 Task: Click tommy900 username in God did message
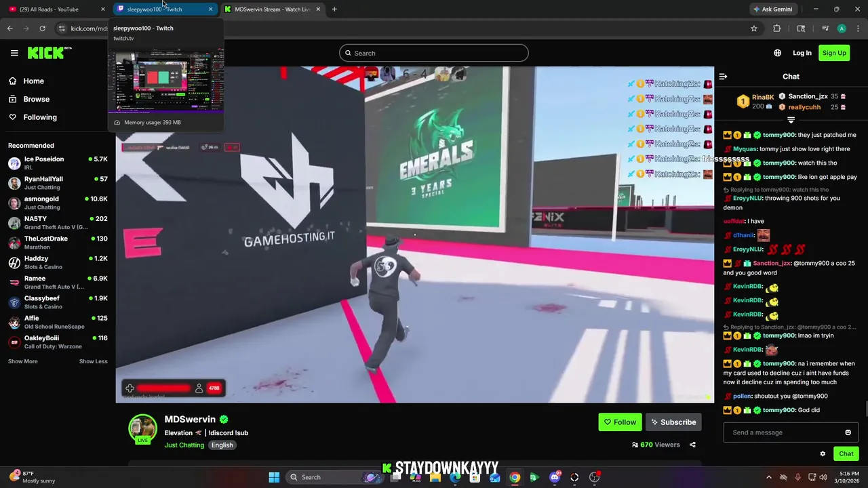[778, 410]
